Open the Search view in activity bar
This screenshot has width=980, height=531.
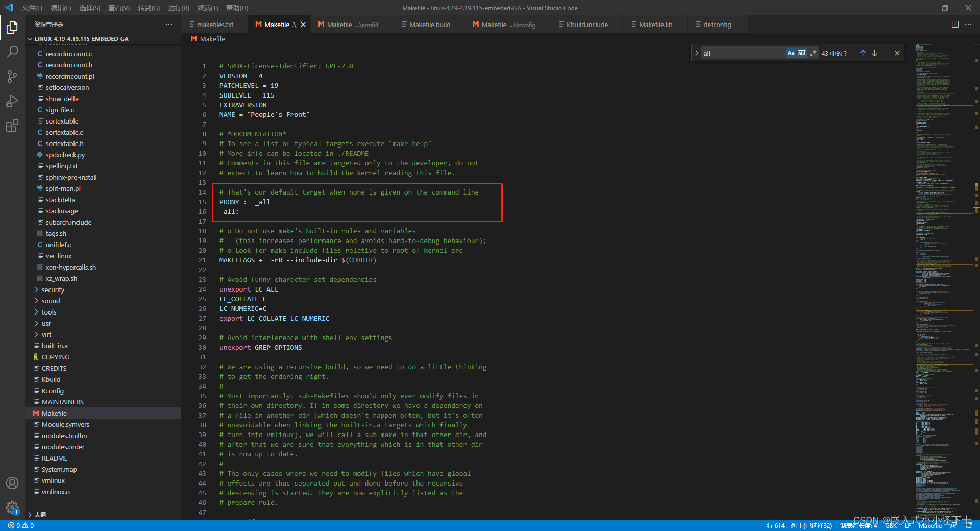12,52
